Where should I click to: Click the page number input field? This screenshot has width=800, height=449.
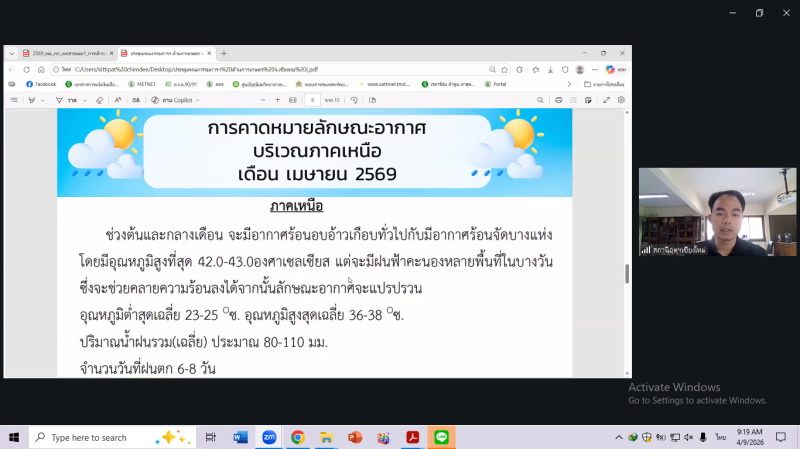pos(313,100)
